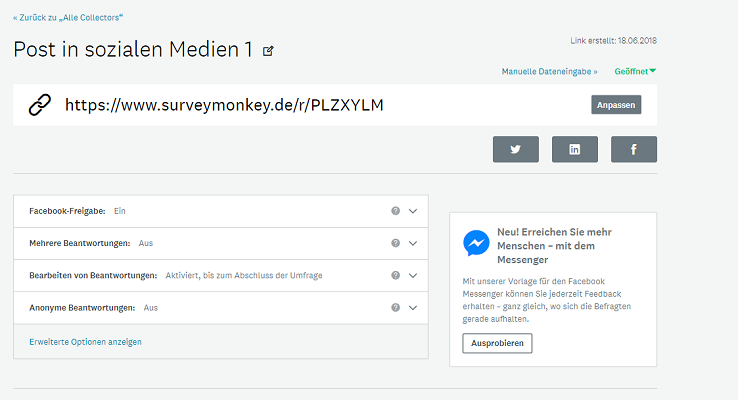The height and width of the screenshot is (400, 738).
Task: Open help for Facebook-Freigabe
Action: [x=395, y=211]
